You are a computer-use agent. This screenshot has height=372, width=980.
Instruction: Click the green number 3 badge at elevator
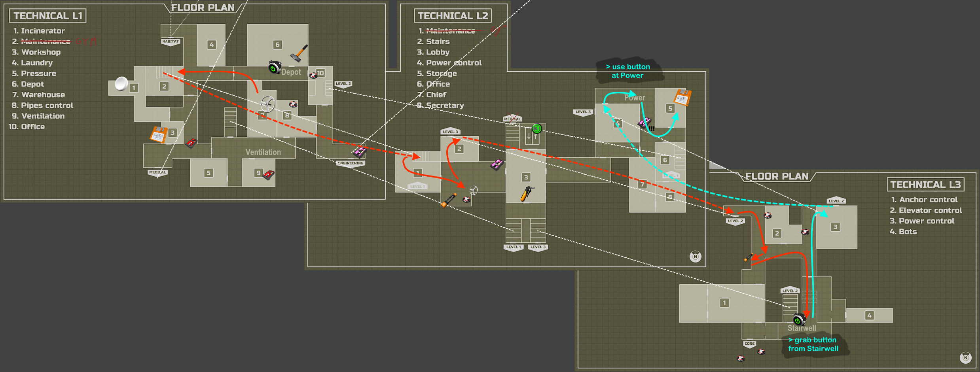pyautogui.click(x=537, y=128)
